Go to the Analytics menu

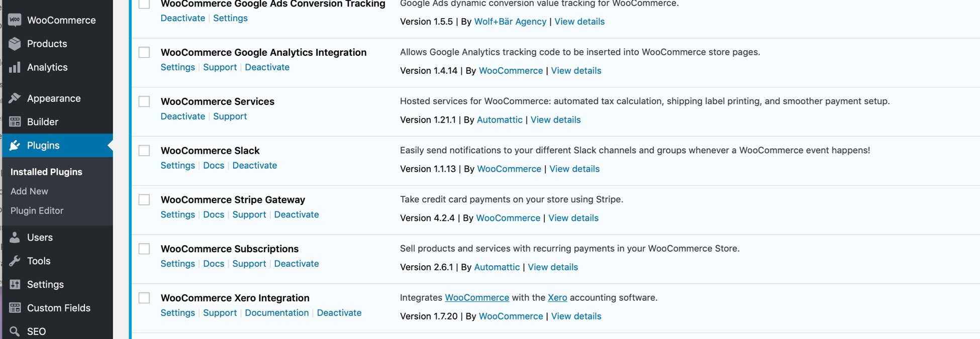tap(47, 67)
